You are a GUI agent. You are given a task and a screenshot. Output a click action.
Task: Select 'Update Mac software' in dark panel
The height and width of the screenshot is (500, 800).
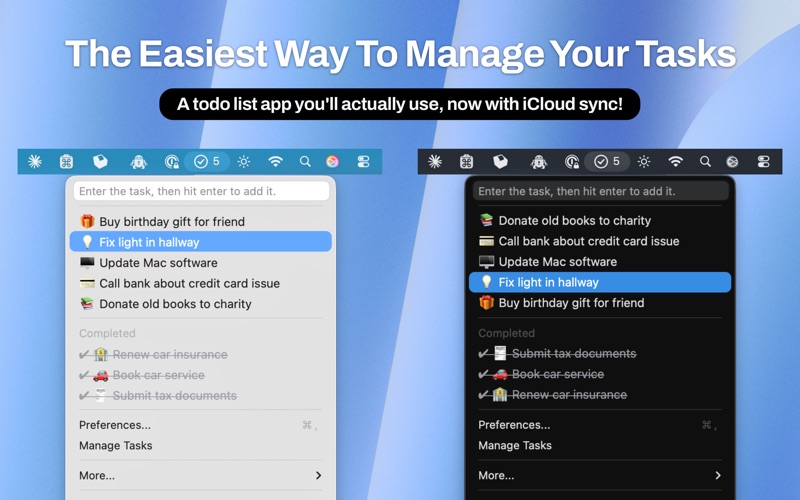pos(600,262)
